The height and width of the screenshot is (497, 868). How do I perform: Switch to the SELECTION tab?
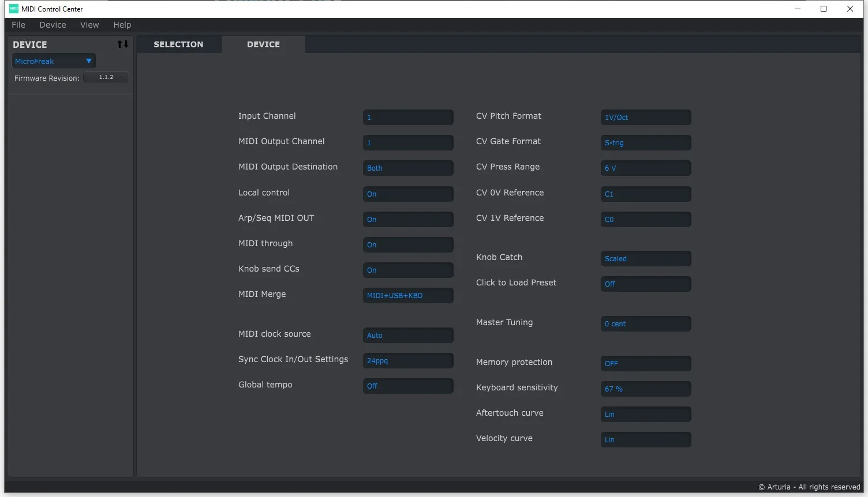pos(178,44)
